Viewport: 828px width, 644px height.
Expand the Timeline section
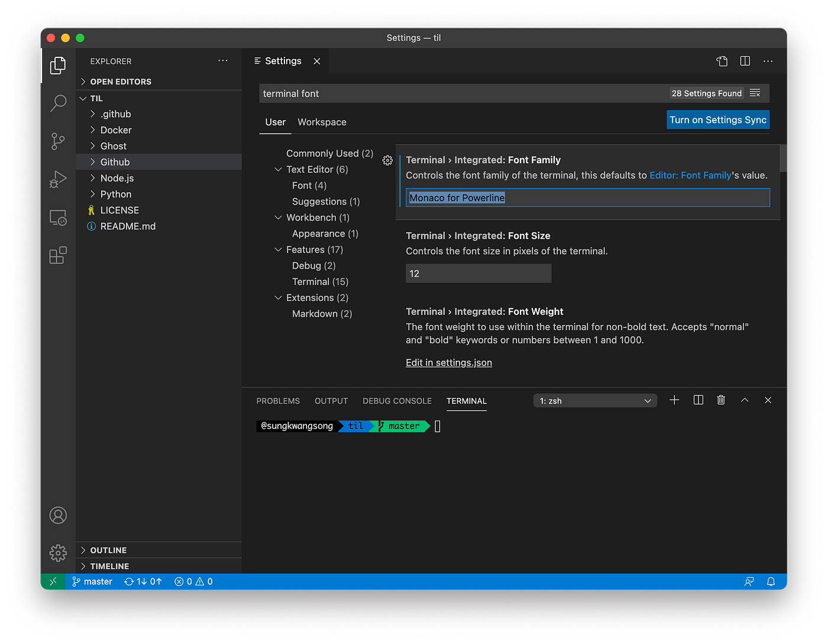159,566
